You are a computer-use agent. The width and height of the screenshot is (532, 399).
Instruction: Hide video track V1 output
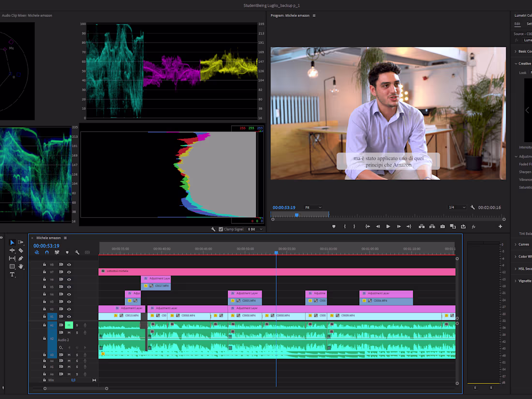(69, 317)
